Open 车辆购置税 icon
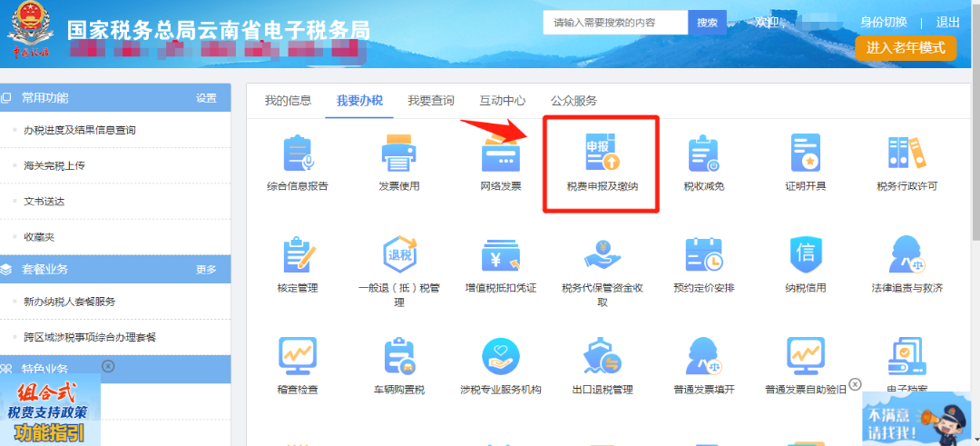This screenshot has width=980, height=446. pos(398,357)
